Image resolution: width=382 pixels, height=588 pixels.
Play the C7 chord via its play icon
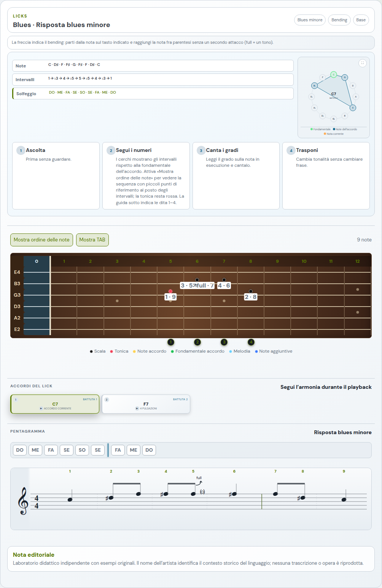41,408
